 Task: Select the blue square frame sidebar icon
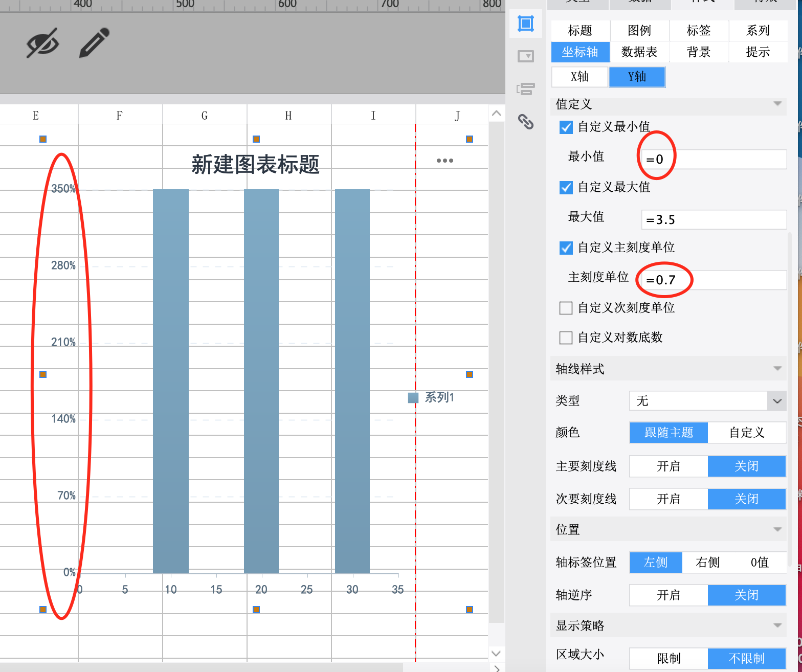click(526, 24)
